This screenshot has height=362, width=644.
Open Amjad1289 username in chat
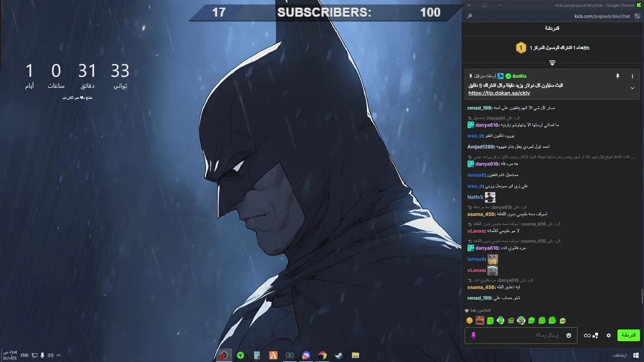click(481, 147)
